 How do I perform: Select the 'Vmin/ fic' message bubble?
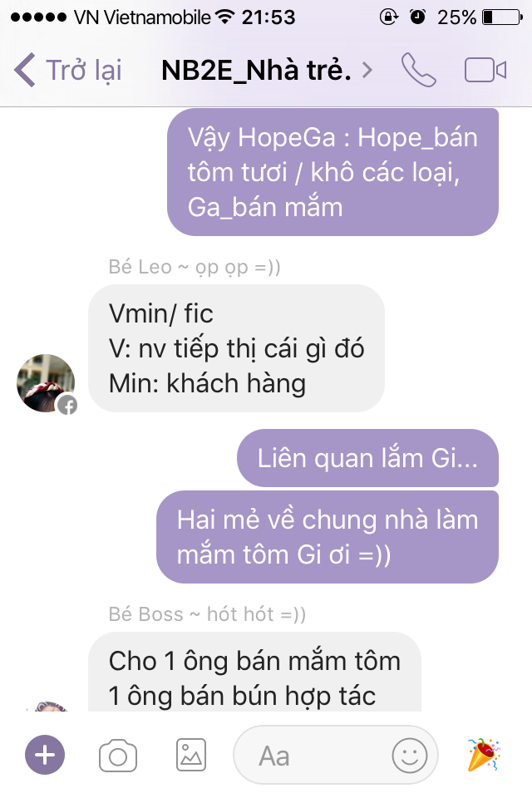[x=236, y=348]
